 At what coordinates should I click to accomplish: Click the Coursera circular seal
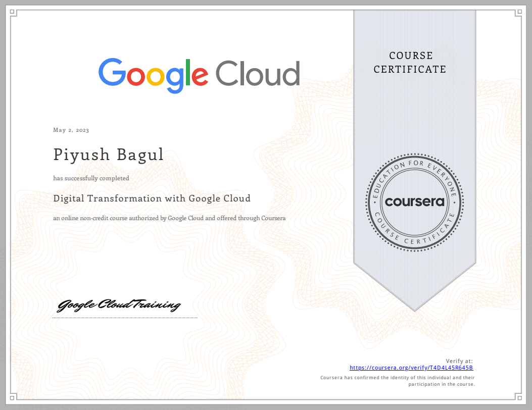click(414, 202)
